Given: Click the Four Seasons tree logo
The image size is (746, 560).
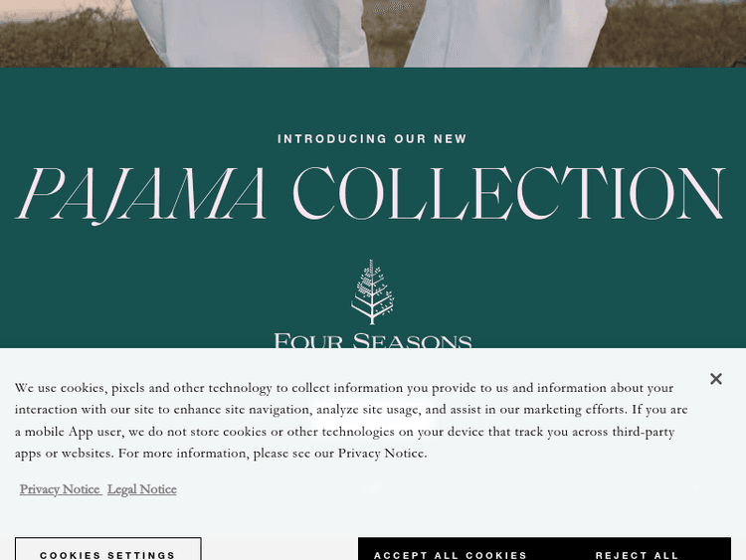Looking at the screenshot, I should (373, 292).
